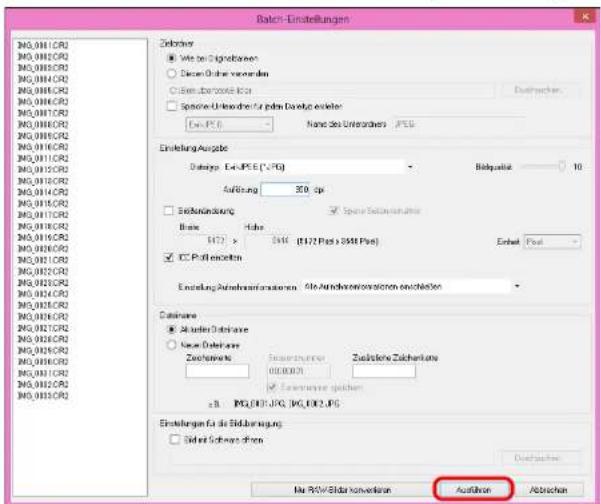Screen dimensions: 601x504
Task: Click the target folder path field
Action: [331, 90]
